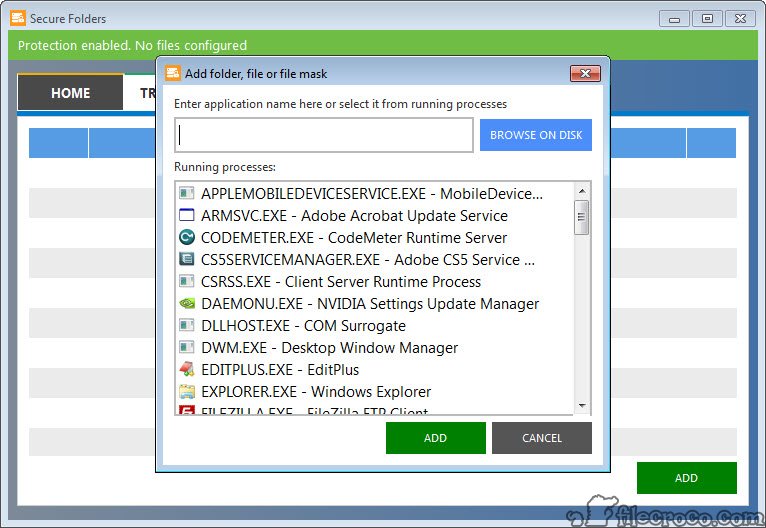Click the process list scrollbar thumb
Screen dimensions: 766x528
pyautogui.click(x=582, y=217)
